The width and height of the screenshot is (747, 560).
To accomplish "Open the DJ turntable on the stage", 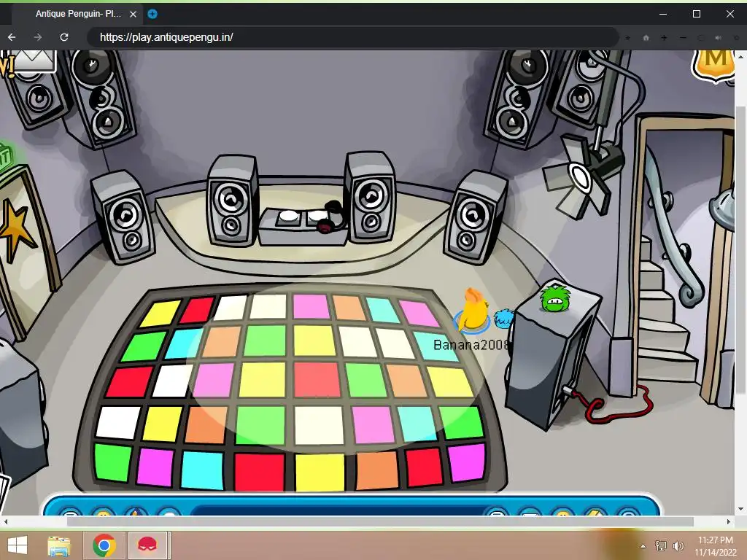I will 301,227.
